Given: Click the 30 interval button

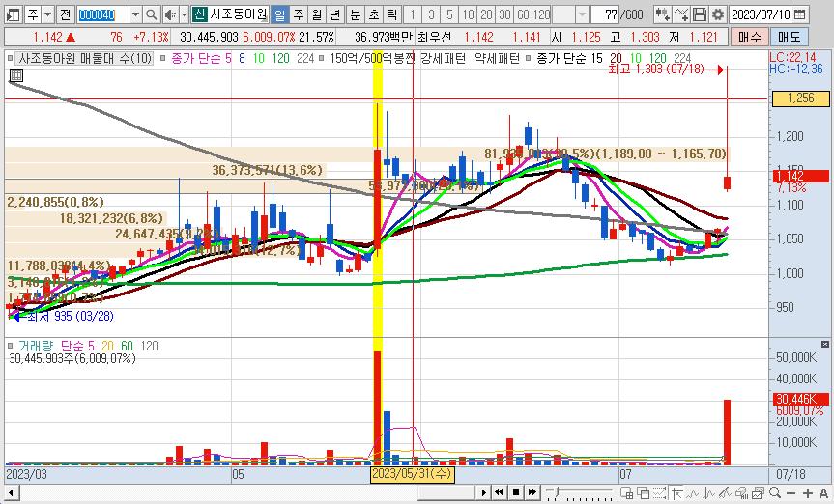Looking at the screenshot, I should [504, 14].
